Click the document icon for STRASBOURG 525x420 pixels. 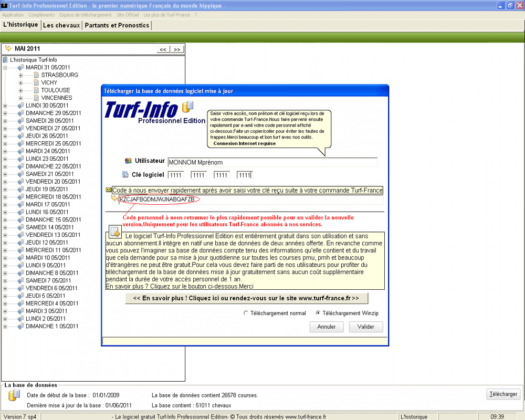click(37, 75)
